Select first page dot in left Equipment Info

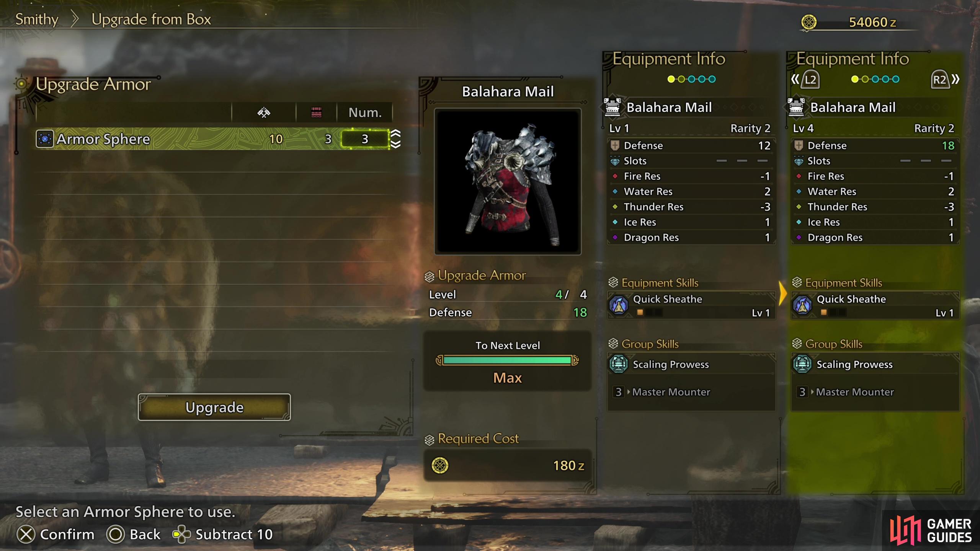671,79
